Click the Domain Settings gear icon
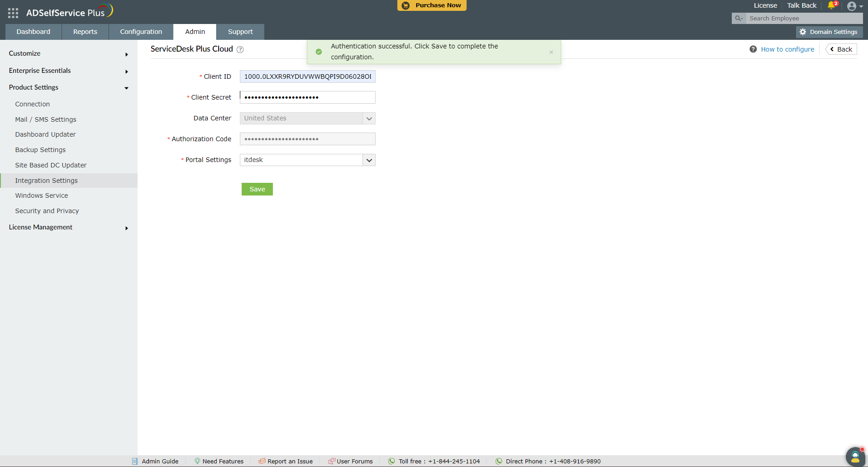 coord(803,32)
